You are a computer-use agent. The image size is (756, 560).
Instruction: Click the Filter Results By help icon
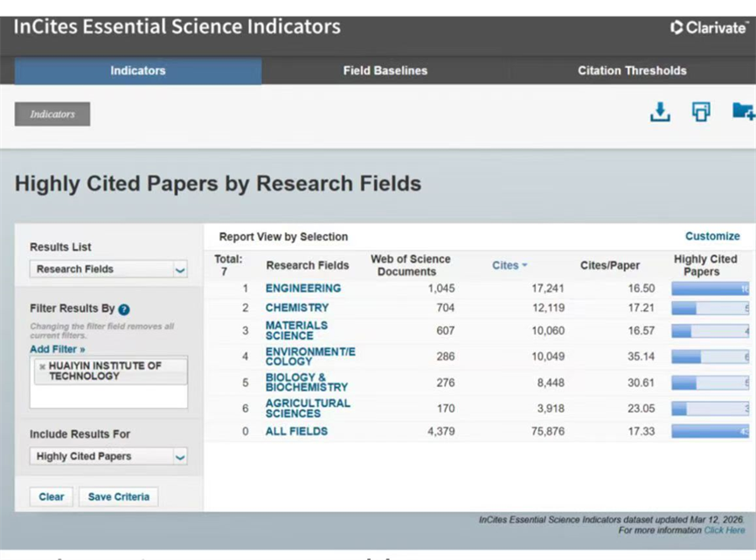coord(124,309)
